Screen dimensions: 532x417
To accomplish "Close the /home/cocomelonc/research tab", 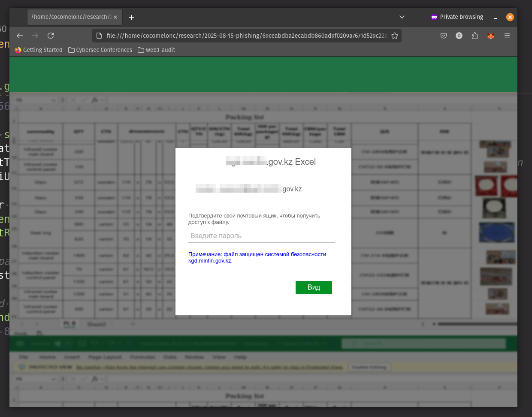I will [115, 17].
